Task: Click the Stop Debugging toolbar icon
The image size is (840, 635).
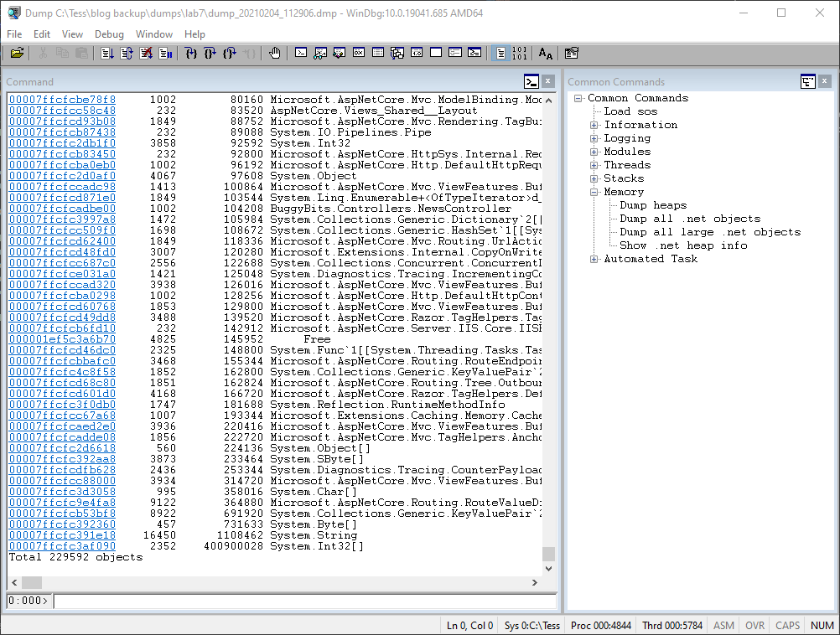Action: [x=146, y=53]
